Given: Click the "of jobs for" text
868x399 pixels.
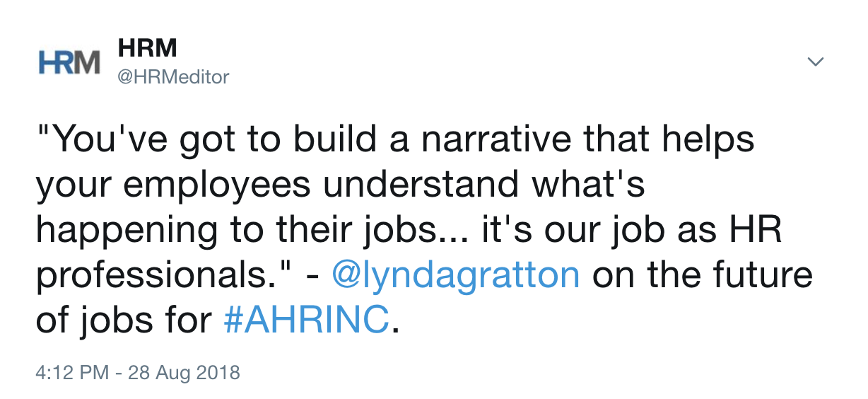Looking at the screenshot, I should point(124,320).
